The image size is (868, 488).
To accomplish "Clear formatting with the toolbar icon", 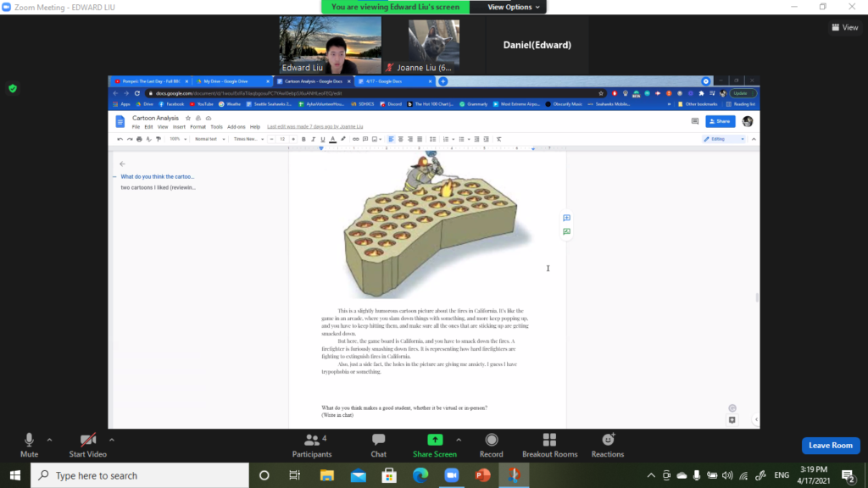I will [x=498, y=140].
